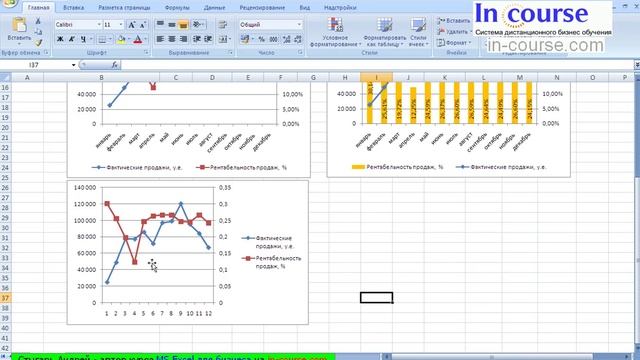Screen dimensions: 640x360
Task: Open the Данные tab
Action: click(x=215, y=7)
